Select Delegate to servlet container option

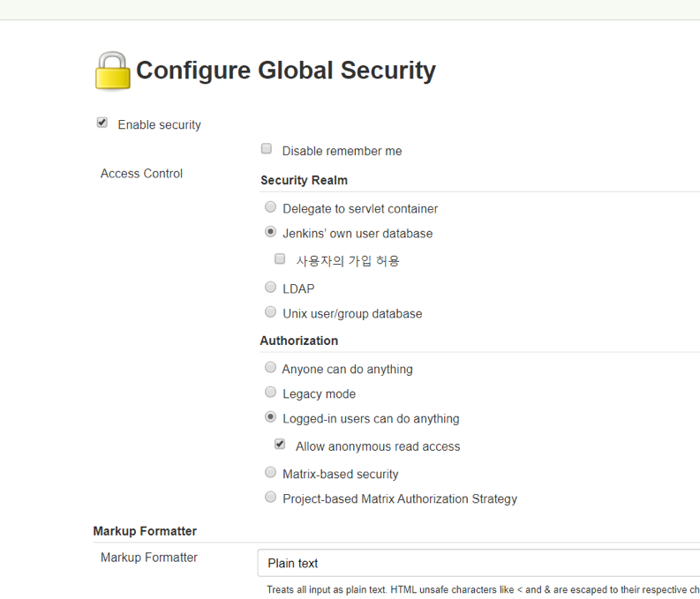click(270, 207)
